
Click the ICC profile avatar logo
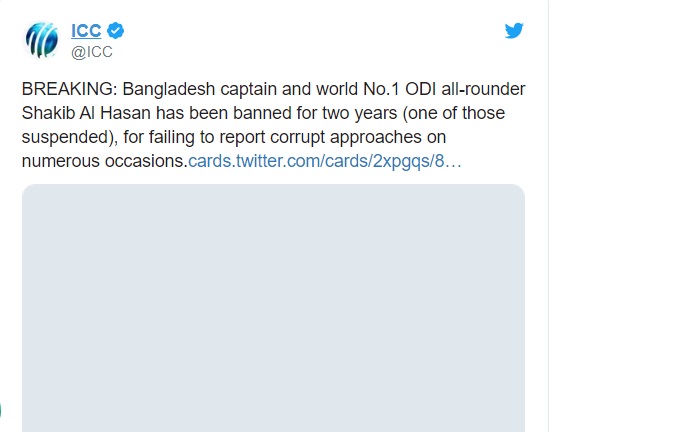point(42,39)
